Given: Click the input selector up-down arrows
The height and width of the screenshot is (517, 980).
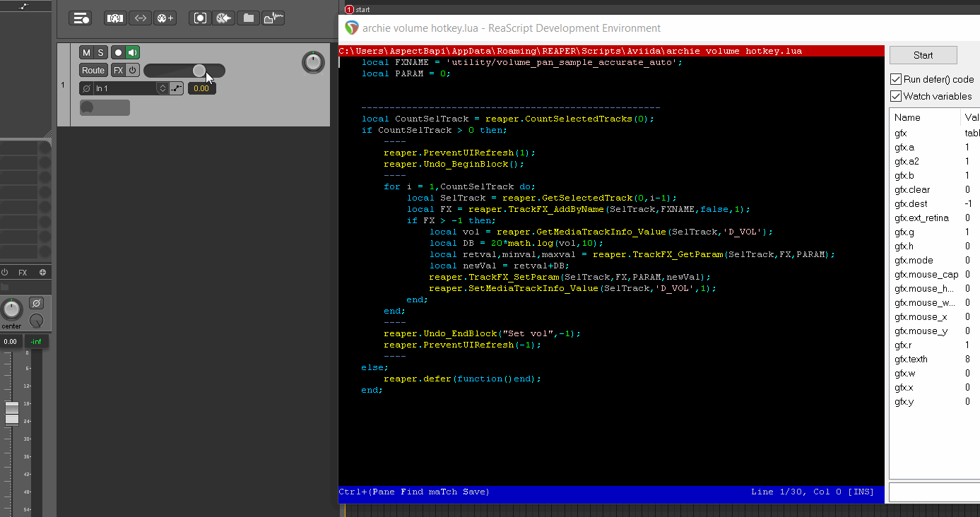Looking at the screenshot, I should click(163, 88).
